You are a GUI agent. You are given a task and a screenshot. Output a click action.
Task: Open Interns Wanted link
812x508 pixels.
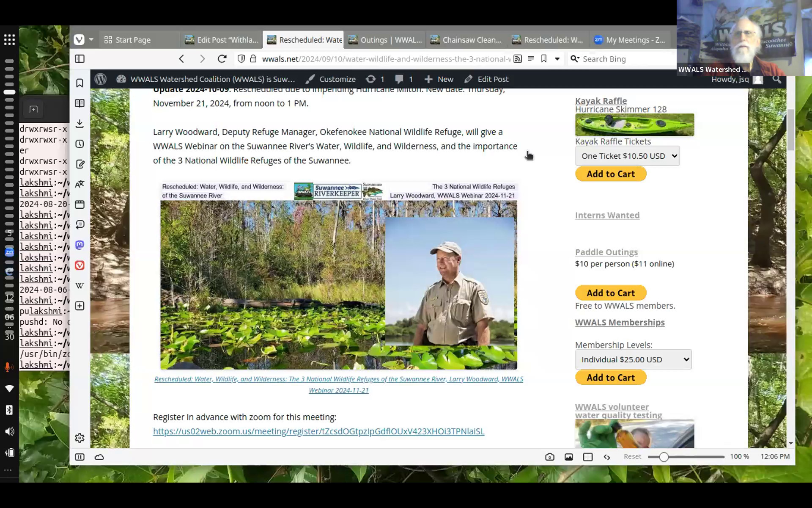[607, 215]
